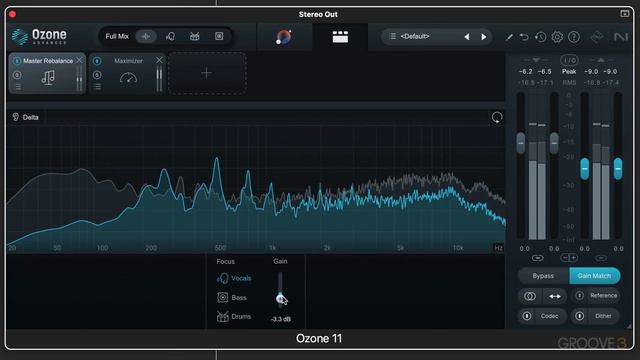Viewport: 640px width, 360px height.
Task: Open the Dither panel
Action: coord(603,316)
